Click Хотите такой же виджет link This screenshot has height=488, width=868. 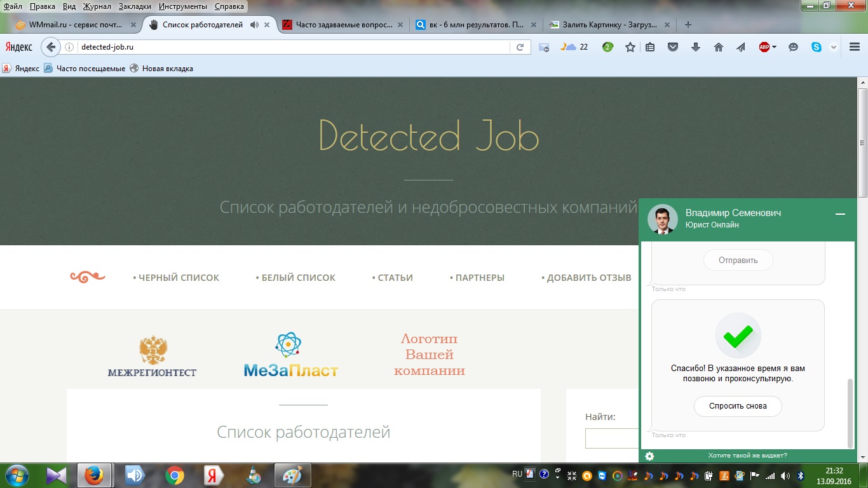click(x=747, y=456)
